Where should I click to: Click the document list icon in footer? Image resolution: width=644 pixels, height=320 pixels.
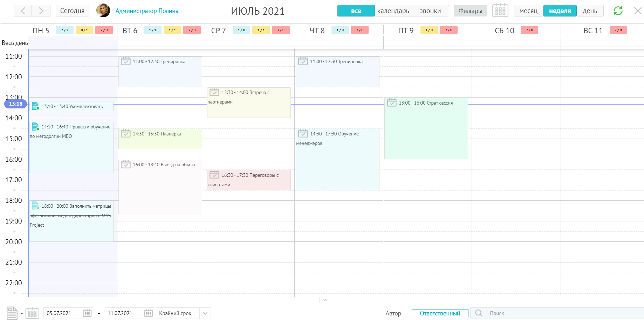(x=12, y=313)
